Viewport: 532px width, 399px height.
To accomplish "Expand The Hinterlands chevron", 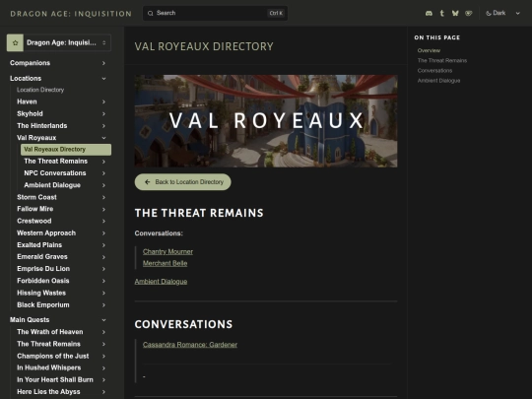I will click(x=103, y=126).
